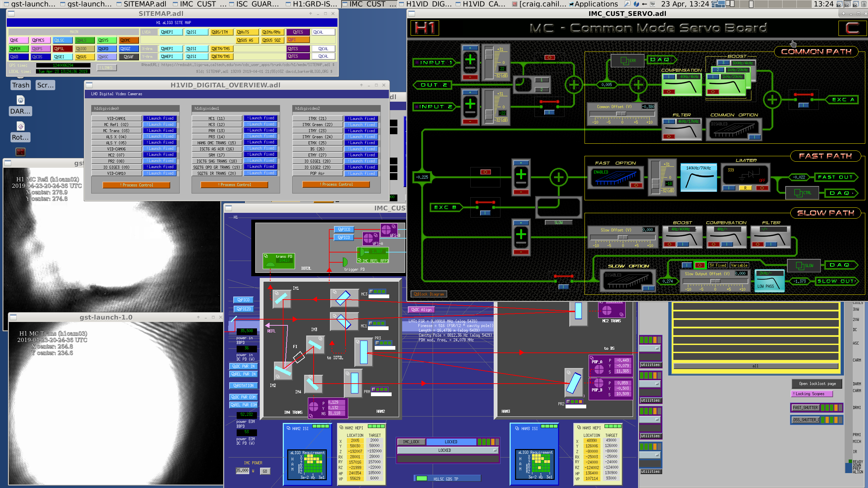Switch to ISC GUAR... taskbar window
This screenshot has height=488, width=868.
pos(254,4)
